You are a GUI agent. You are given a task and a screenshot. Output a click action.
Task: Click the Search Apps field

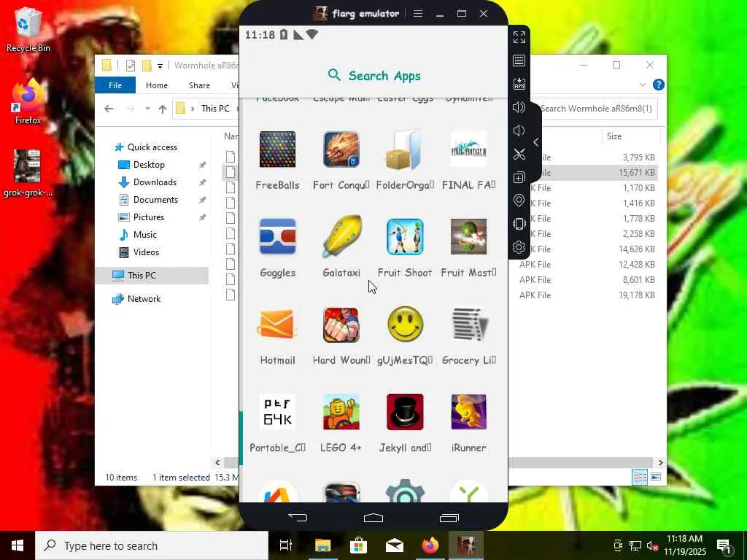[373, 76]
